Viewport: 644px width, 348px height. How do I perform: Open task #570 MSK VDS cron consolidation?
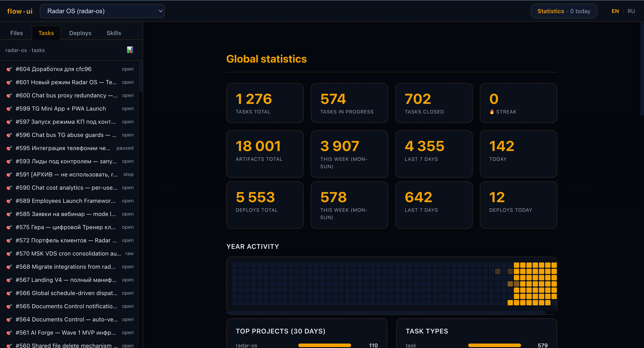coord(70,254)
